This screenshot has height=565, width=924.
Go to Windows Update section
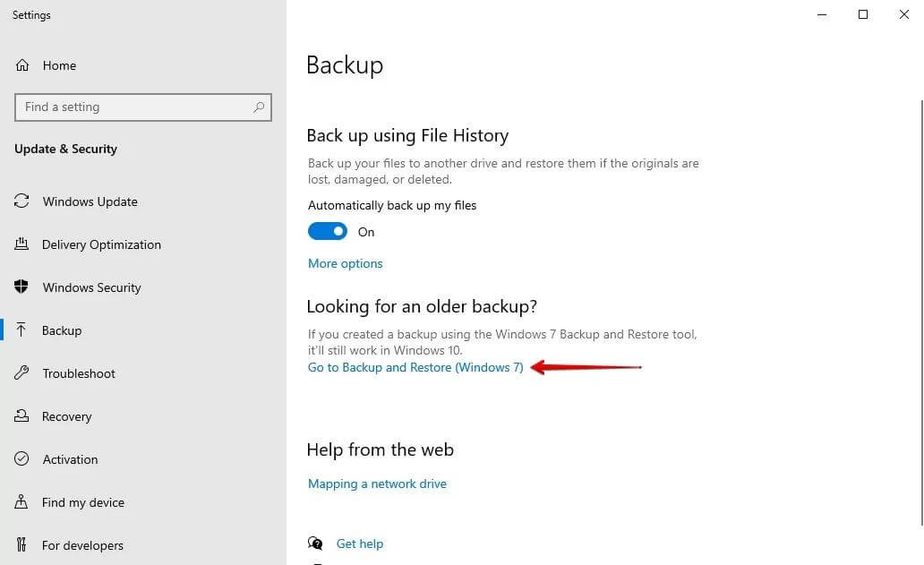point(90,201)
